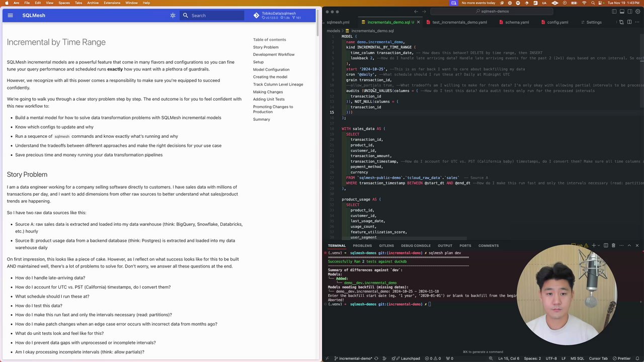Open the macOS Spotlight search icon
This screenshot has width=644, height=362.
point(594,3)
